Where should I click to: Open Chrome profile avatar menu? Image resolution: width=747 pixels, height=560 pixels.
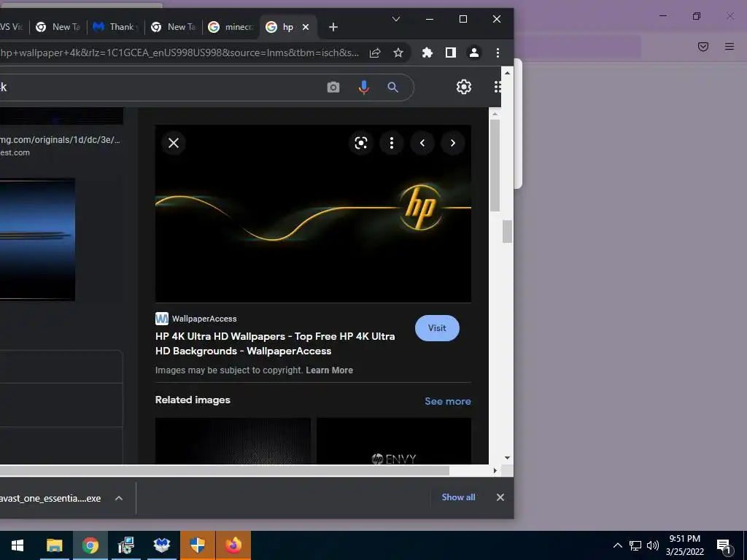pos(474,52)
